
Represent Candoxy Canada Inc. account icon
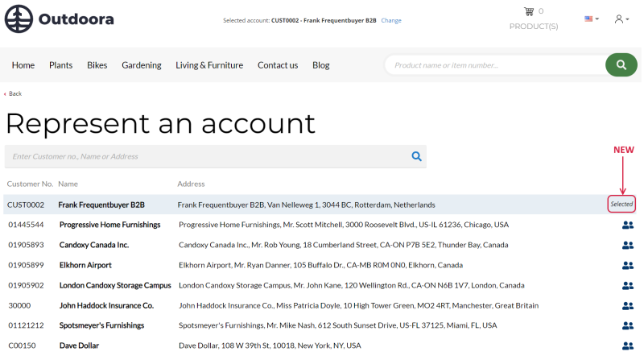click(628, 245)
